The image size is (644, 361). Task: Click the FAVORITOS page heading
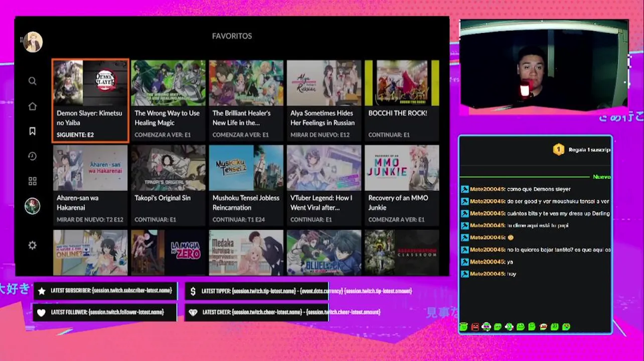(x=232, y=36)
